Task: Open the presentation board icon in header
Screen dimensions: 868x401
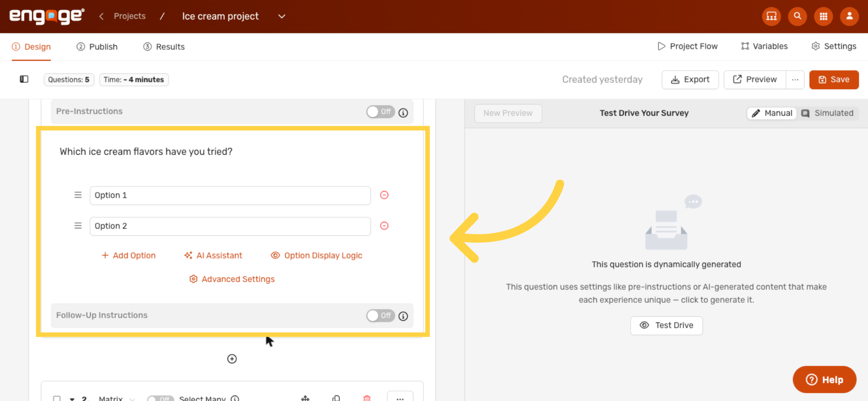Action: click(771, 16)
